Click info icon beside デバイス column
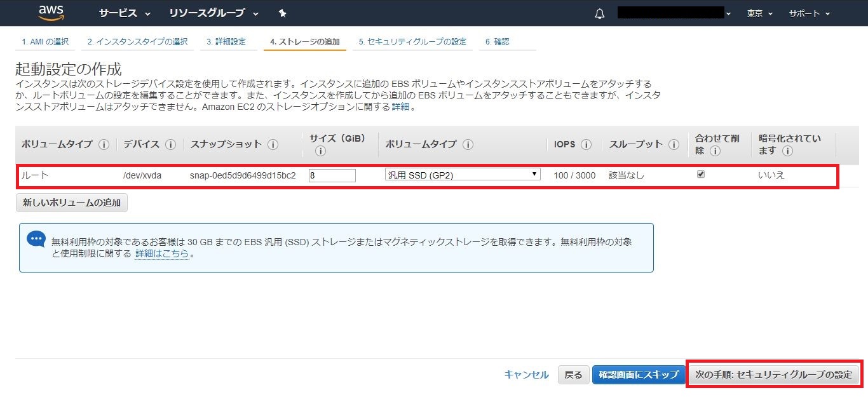The width and height of the screenshot is (868, 397). 170,144
